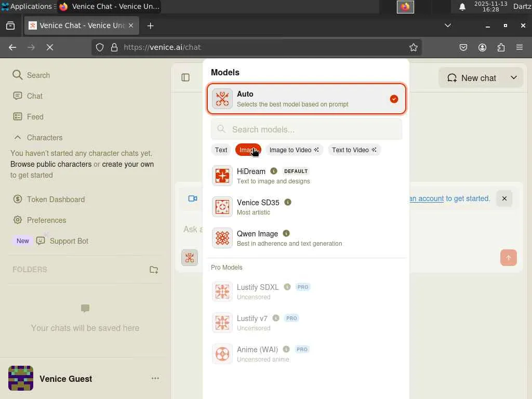The height and width of the screenshot is (399, 532).
Task: Click the Search models input field
Action: (x=306, y=129)
